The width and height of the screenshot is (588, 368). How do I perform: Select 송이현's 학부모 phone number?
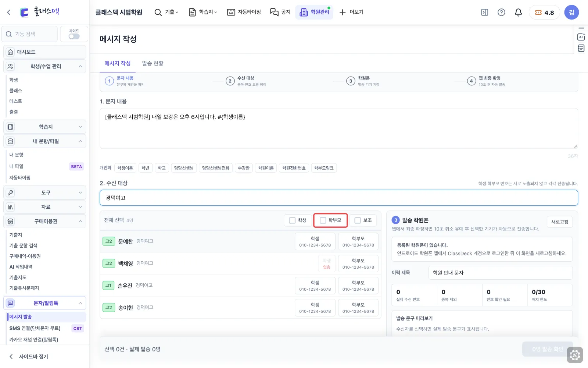(x=358, y=308)
